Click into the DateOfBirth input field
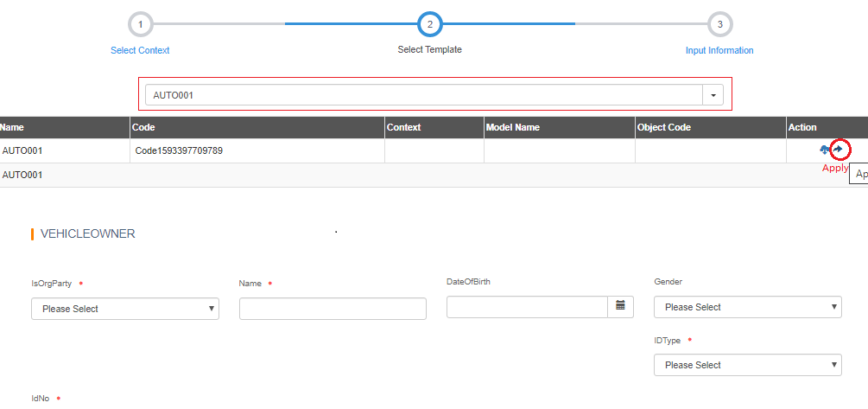 527,307
